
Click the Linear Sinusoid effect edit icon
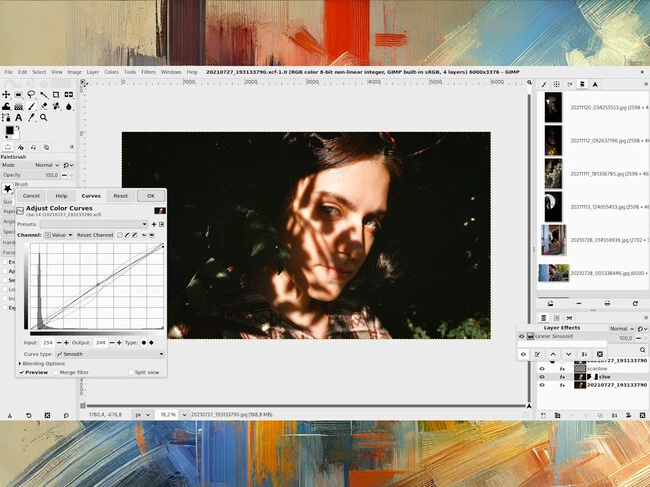coord(538,354)
